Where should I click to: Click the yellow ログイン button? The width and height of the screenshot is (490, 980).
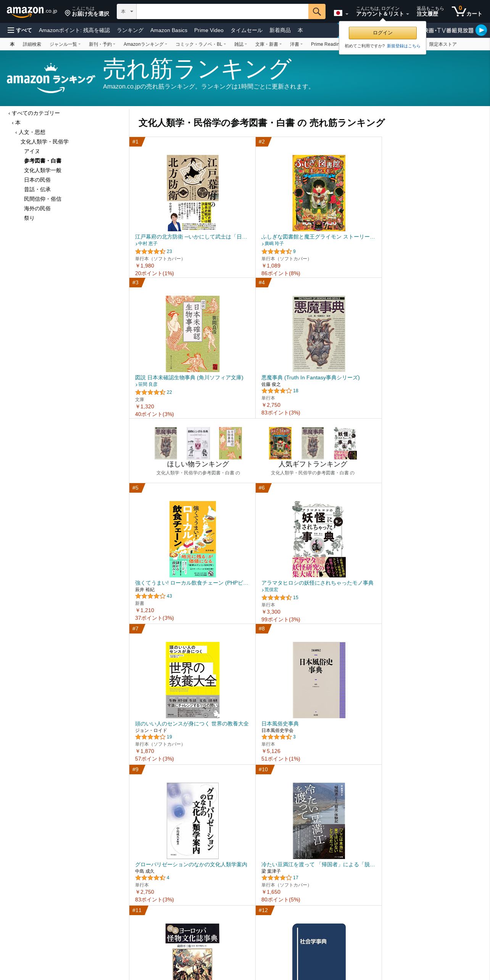click(x=382, y=33)
